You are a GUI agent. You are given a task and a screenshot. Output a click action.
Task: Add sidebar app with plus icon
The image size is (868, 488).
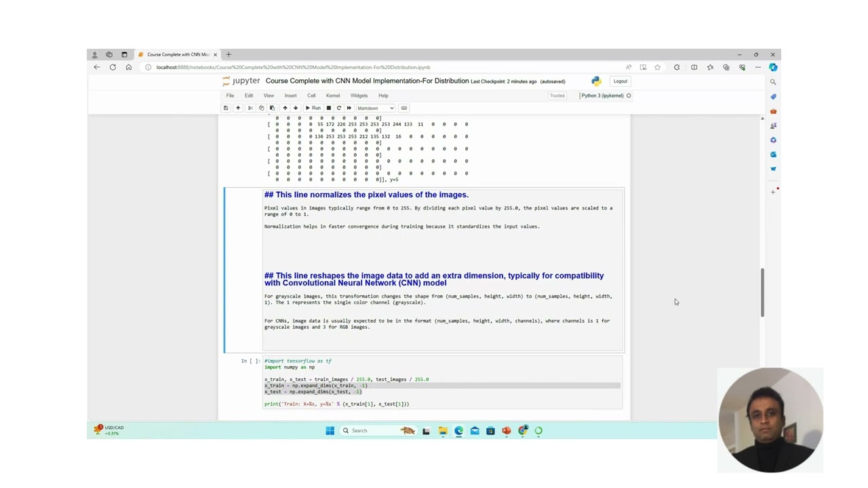click(773, 192)
